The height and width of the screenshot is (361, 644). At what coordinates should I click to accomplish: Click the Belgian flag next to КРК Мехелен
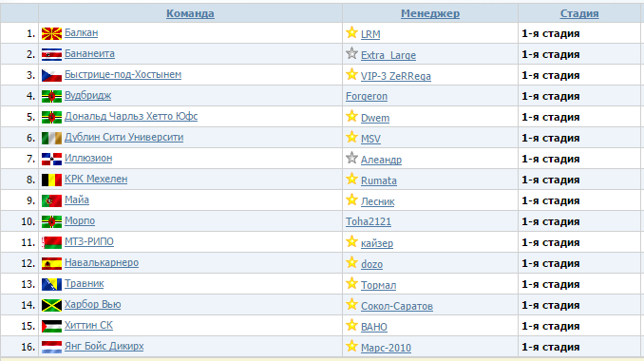pos(51,180)
